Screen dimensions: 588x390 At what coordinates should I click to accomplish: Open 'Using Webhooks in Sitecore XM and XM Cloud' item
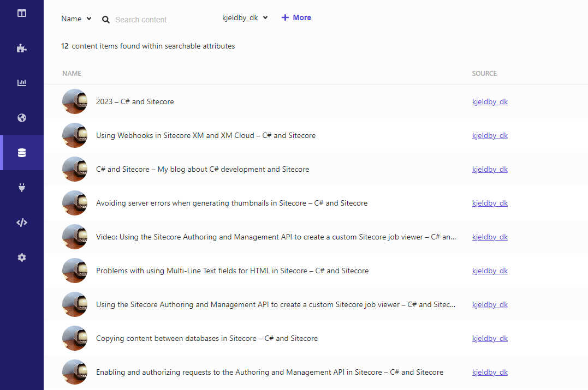pyautogui.click(x=206, y=135)
